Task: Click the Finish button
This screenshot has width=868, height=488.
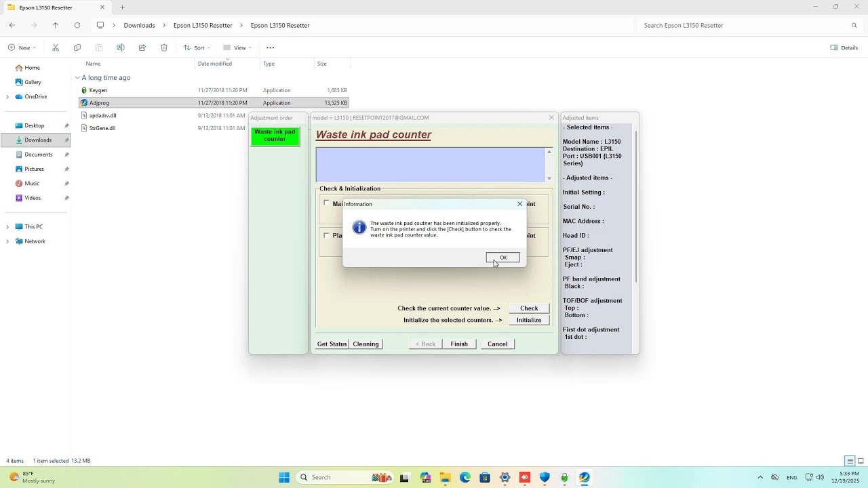Action: pyautogui.click(x=459, y=344)
